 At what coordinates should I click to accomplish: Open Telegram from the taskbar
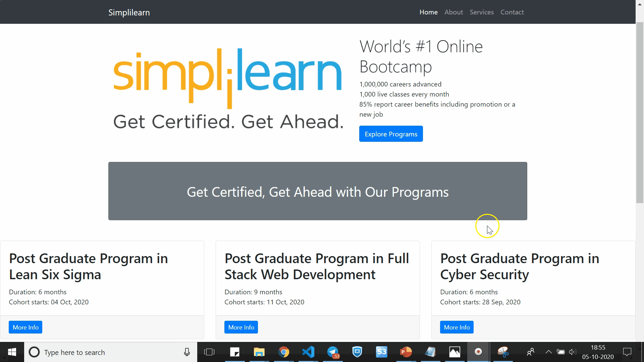[333, 352]
